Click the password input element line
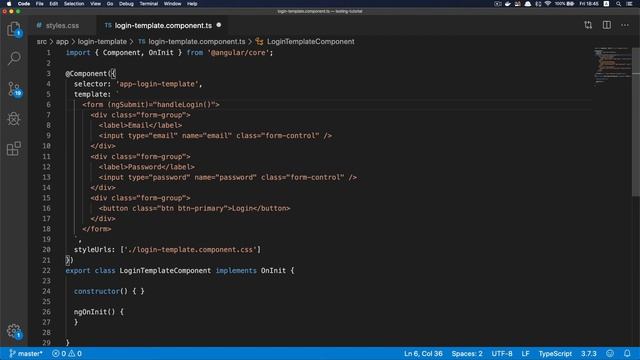This screenshot has width=640, height=360. pos(228,177)
